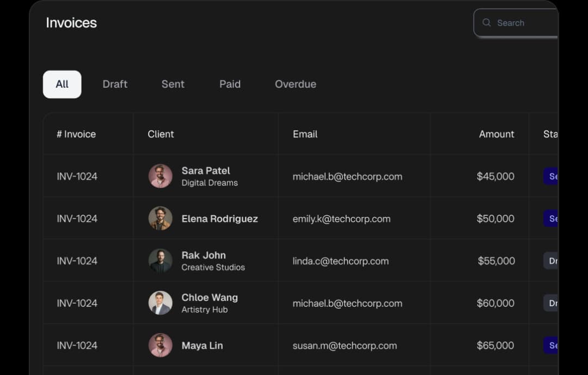Click Rak John's profile avatar
Viewport: 588px width, 375px height.
tap(161, 261)
